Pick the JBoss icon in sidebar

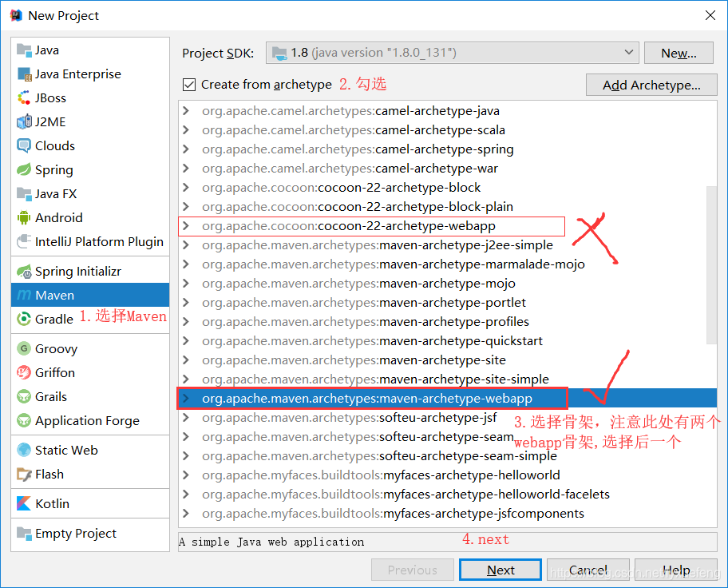(24, 98)
